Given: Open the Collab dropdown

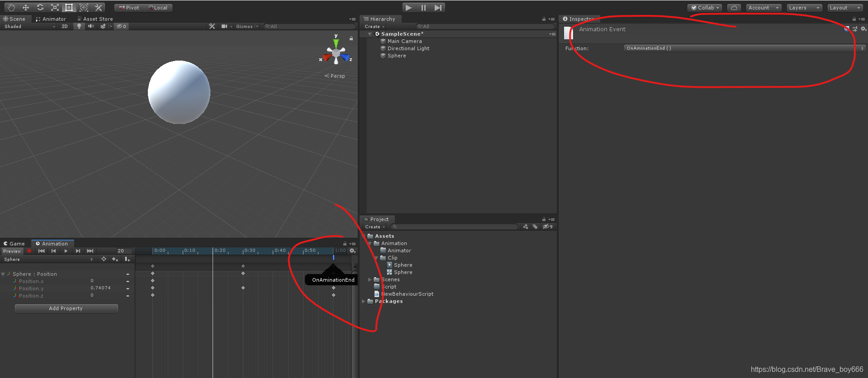Looking at the screenshot, I should click(x=705, y=8).
